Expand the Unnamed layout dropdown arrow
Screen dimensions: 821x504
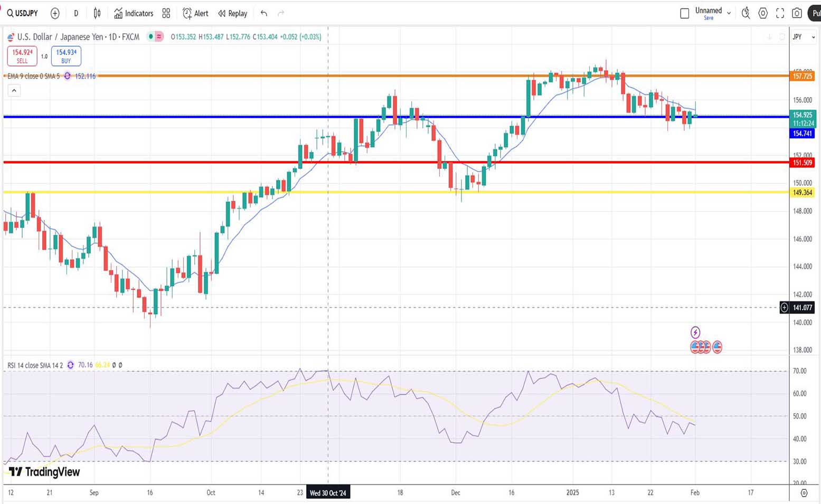(729, 13)
